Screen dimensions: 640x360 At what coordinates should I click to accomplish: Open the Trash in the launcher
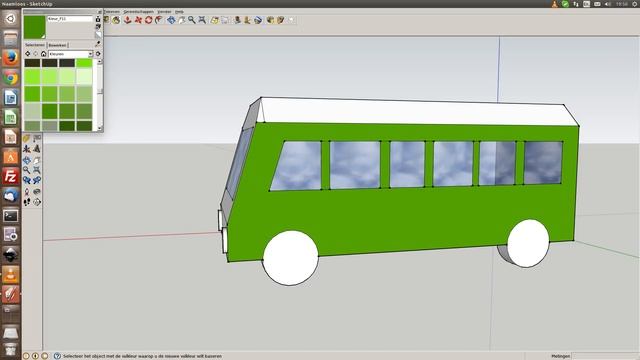(x=11, y=349)
